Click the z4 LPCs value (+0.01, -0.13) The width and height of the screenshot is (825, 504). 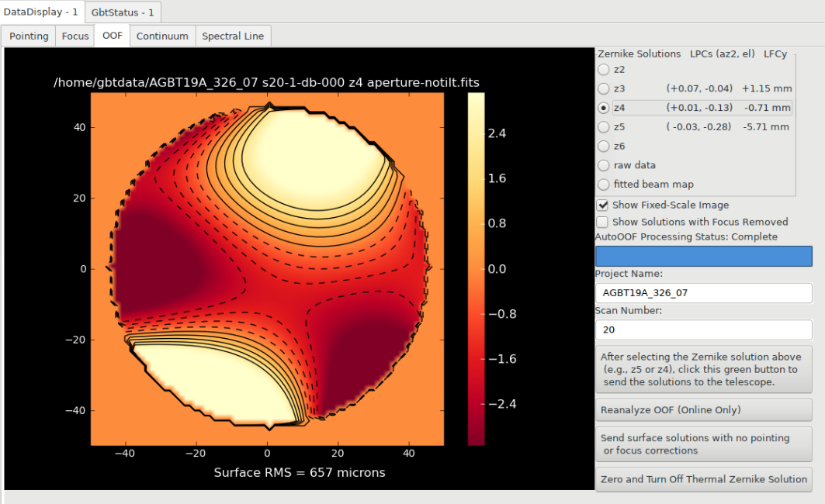pos(699,108)
